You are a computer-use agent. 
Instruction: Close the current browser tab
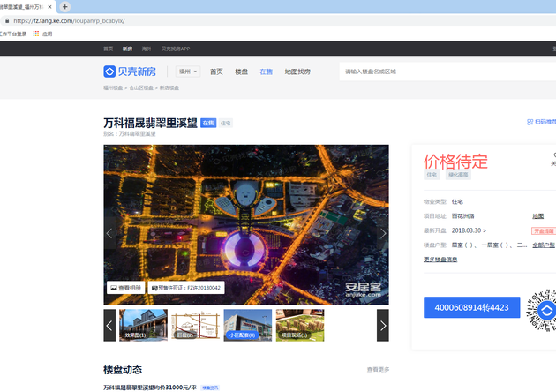pyautogui.click(x=49, y=7)
